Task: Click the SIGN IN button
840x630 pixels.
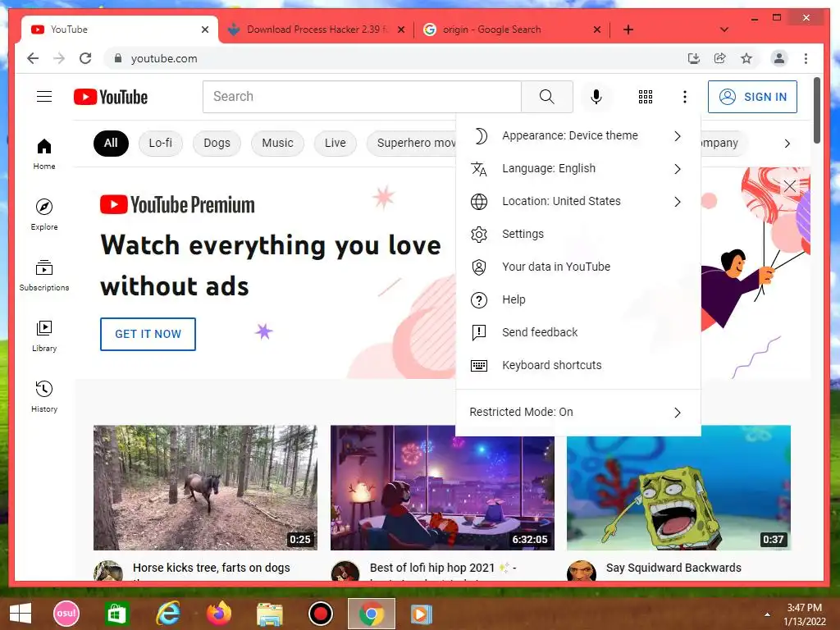Action: point(752,97)
